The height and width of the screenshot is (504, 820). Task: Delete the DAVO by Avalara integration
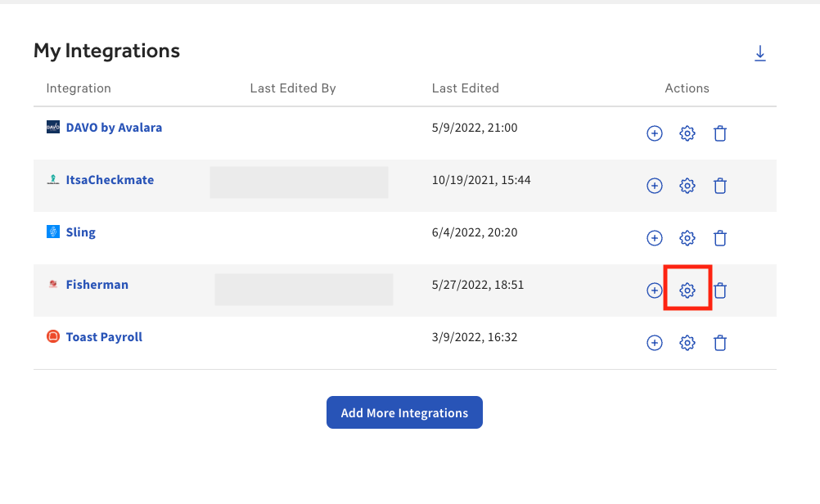coord(720,133)
